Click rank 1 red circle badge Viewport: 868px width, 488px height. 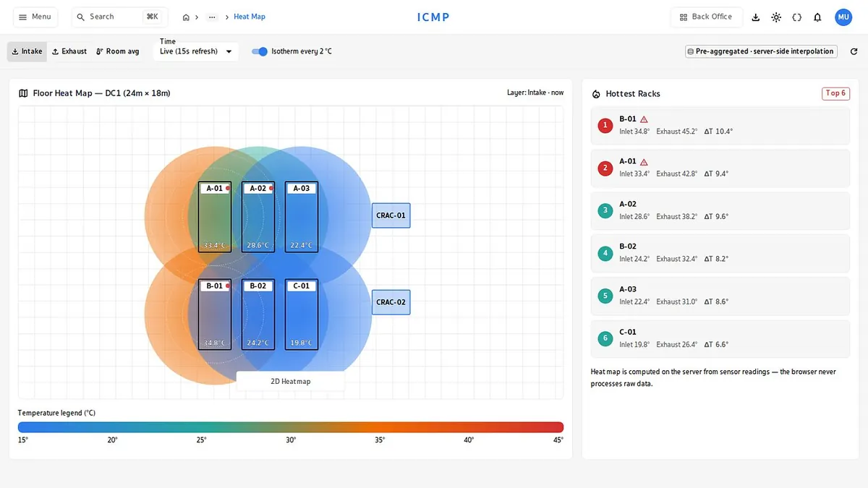pos(605,125)
